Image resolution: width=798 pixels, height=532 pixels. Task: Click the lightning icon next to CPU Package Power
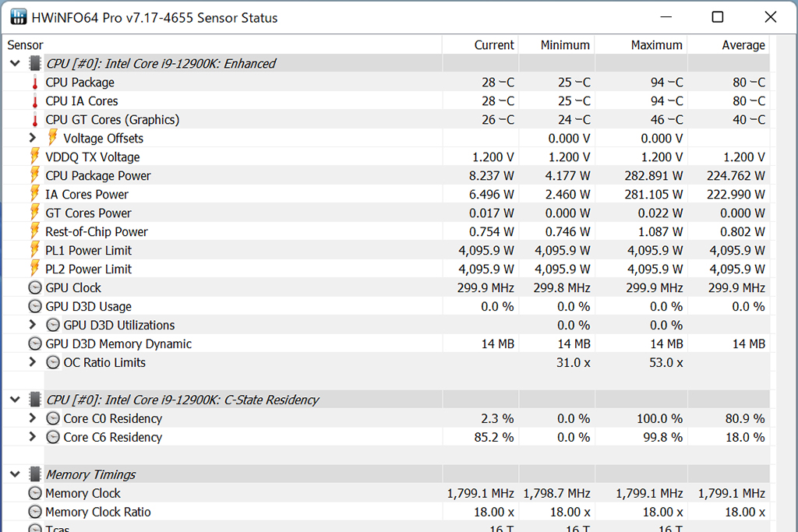(35, 176)
